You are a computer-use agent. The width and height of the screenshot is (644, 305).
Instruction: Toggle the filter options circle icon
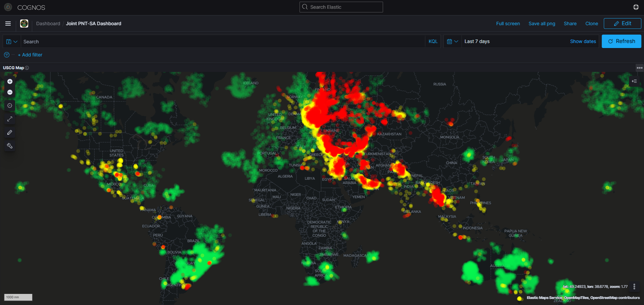[7, 55]
